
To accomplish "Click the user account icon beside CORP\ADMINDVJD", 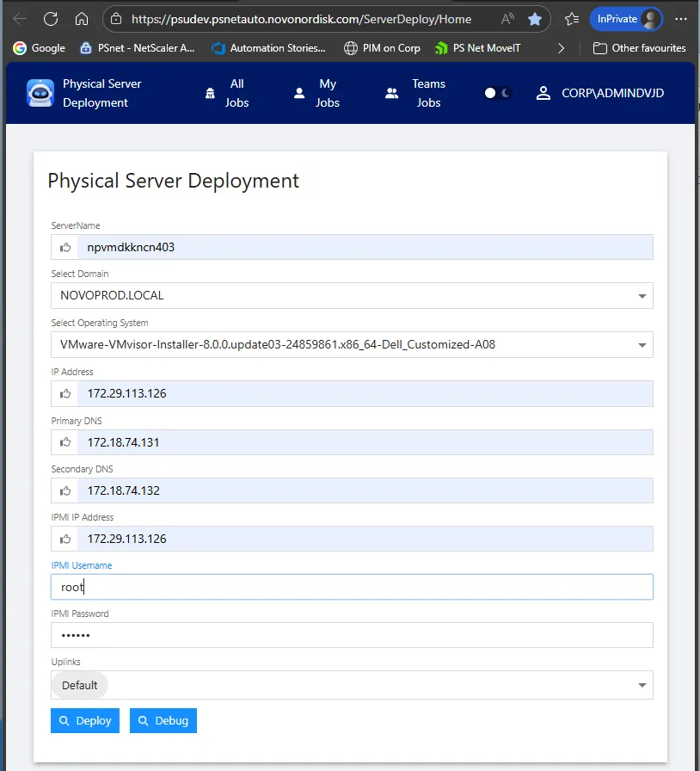I will tap(543, 93).
